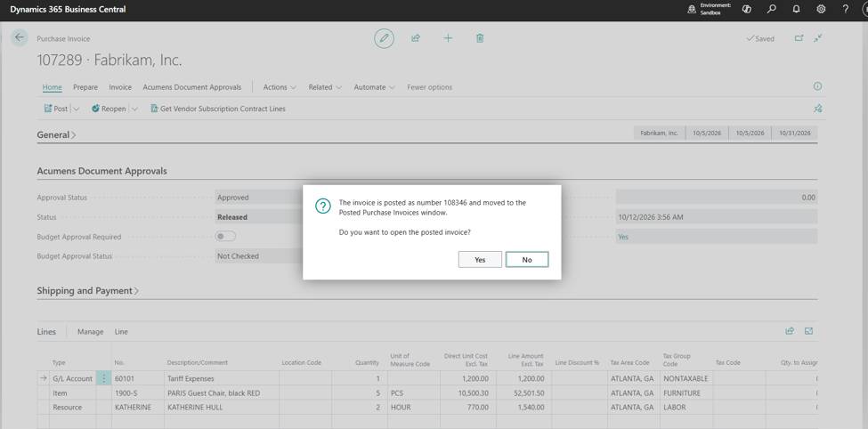The width and height of the screenshot is (868, 429).
Task: Open the settings gear
Action: (821, 9)
